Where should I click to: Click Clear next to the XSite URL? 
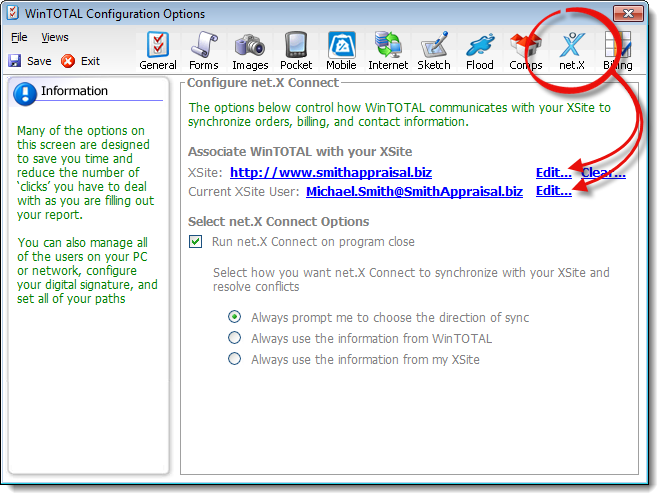pyautogui.click(x=603, y=172)
